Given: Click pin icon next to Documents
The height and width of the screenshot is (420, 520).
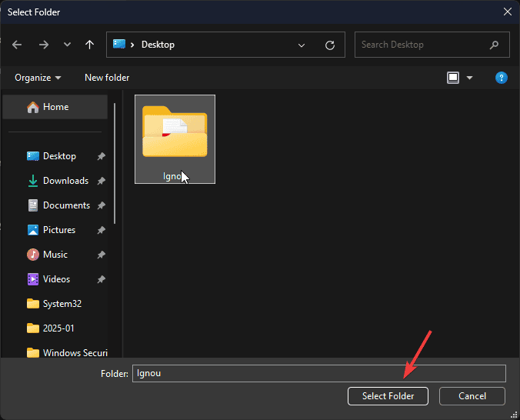Looking at the screenshot, I should [x=101, y=205].
